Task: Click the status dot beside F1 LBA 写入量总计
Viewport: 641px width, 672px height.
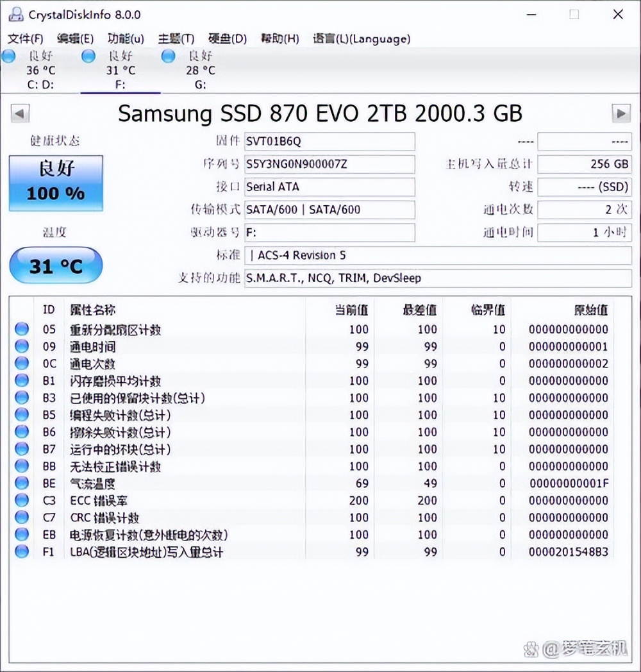Action: [x=22, y=552]
